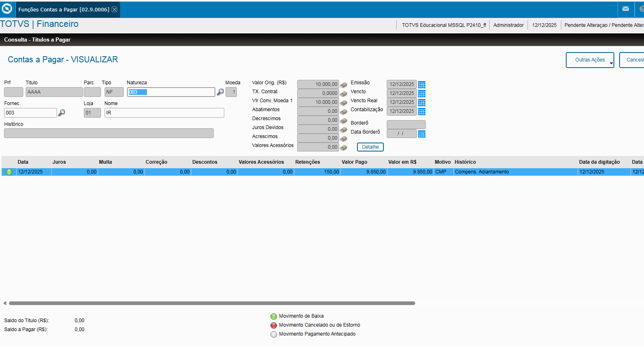
Task: Click money icon beside Decrescimos
Action: point(344,121)
